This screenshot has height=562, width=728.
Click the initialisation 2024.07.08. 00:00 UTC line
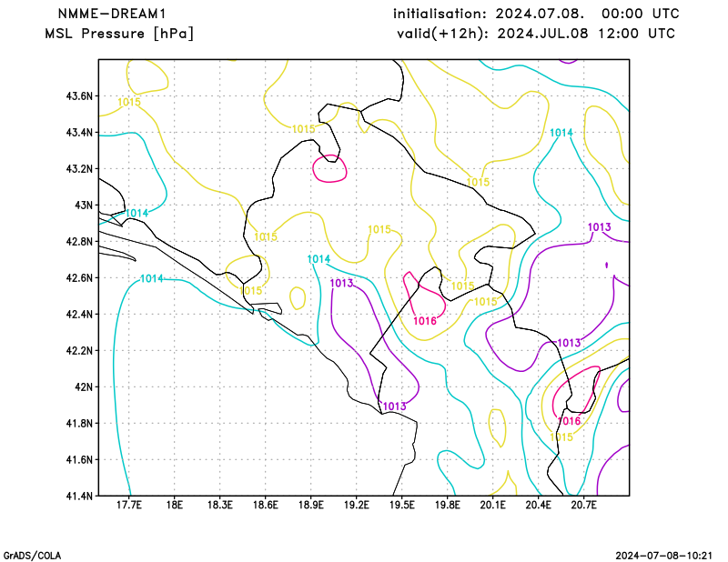click(x=536, y=14)
